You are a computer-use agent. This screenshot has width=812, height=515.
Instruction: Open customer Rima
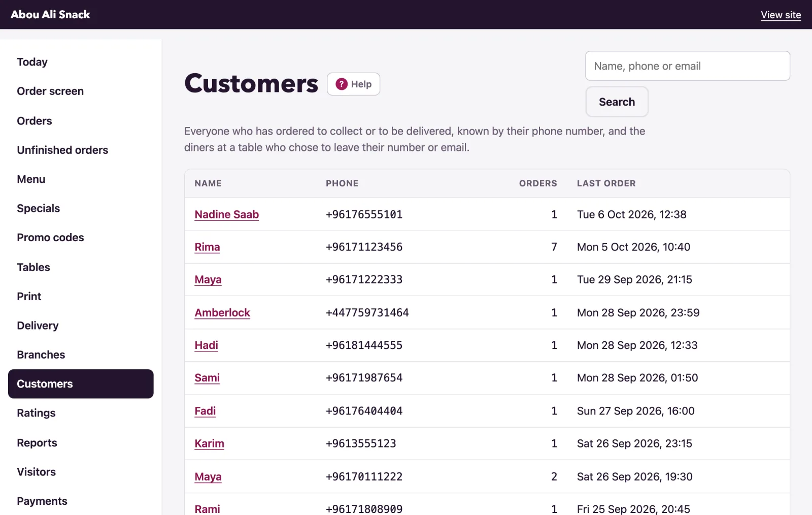pos(207,247)
